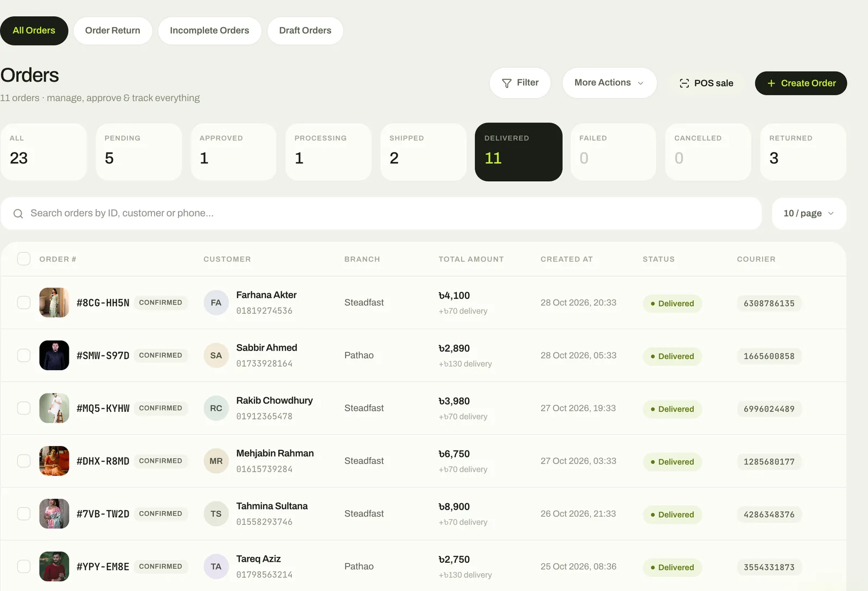868x591 pixels.
Task: Open product thumbnail of order #DHX-R8MD
Action: 54,461
